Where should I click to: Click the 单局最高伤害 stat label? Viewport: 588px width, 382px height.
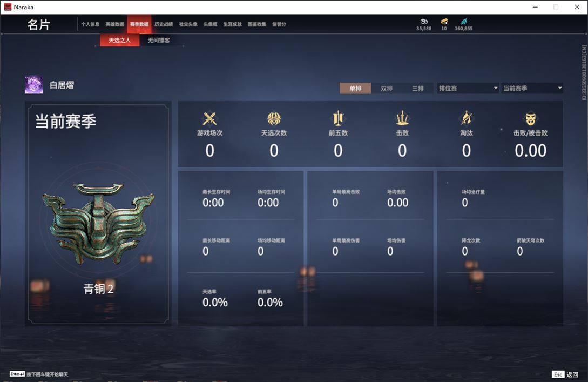(x=346, y=240)
